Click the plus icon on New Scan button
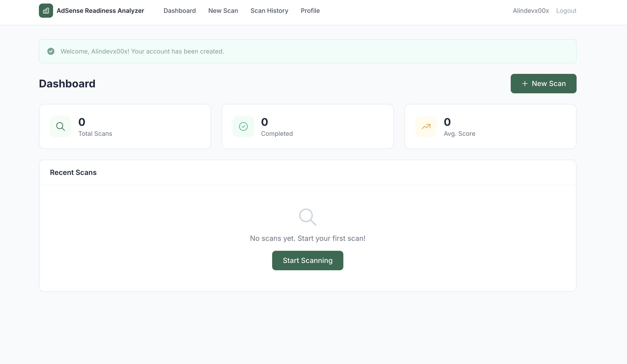The image size is (627, 364). (524, 84)
